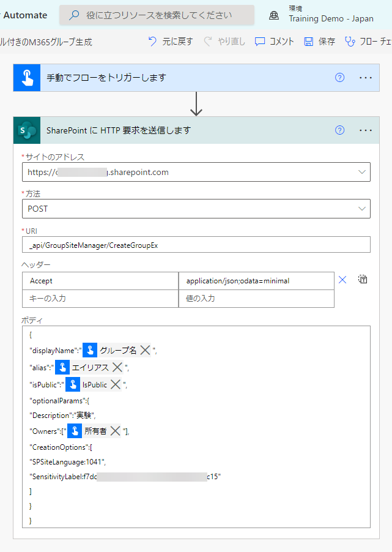The image size is (392, 552).
Task: Open help for the manual trigger step
Action: 339,78
